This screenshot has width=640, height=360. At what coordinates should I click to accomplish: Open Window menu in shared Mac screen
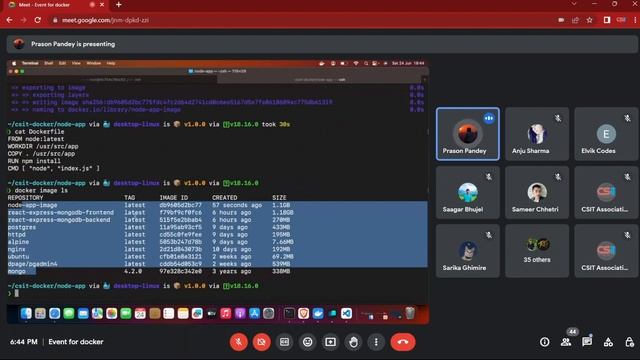[93, 63]
